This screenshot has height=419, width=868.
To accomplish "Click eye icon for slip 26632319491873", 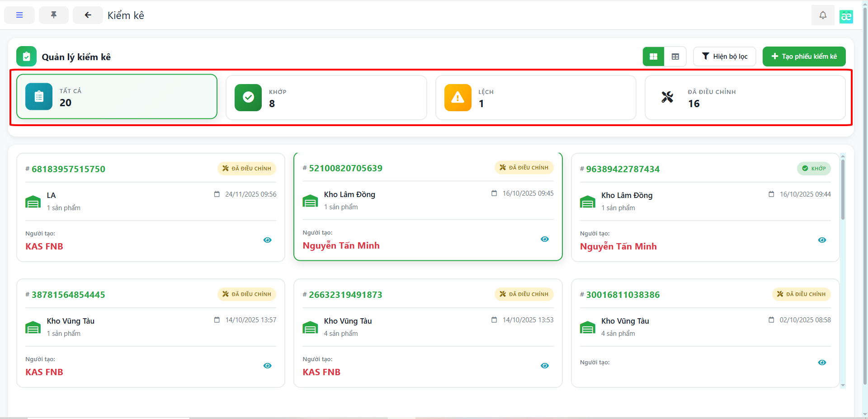I will click(x=545, y=366).
